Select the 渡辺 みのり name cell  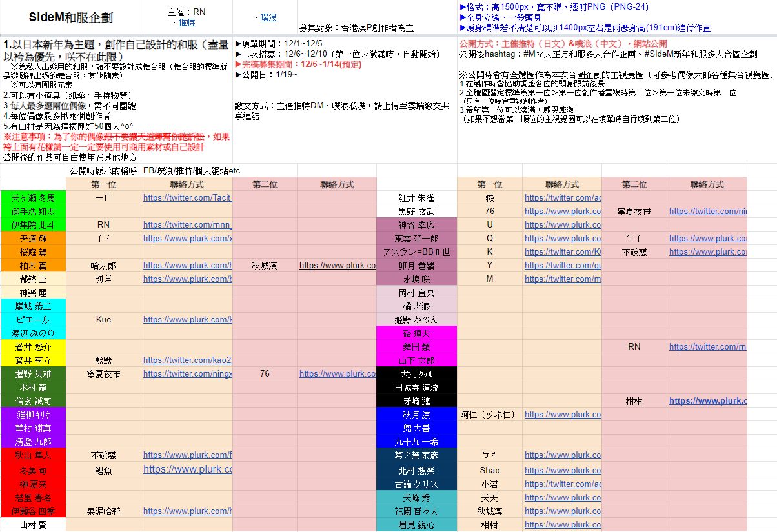point(34,333)
